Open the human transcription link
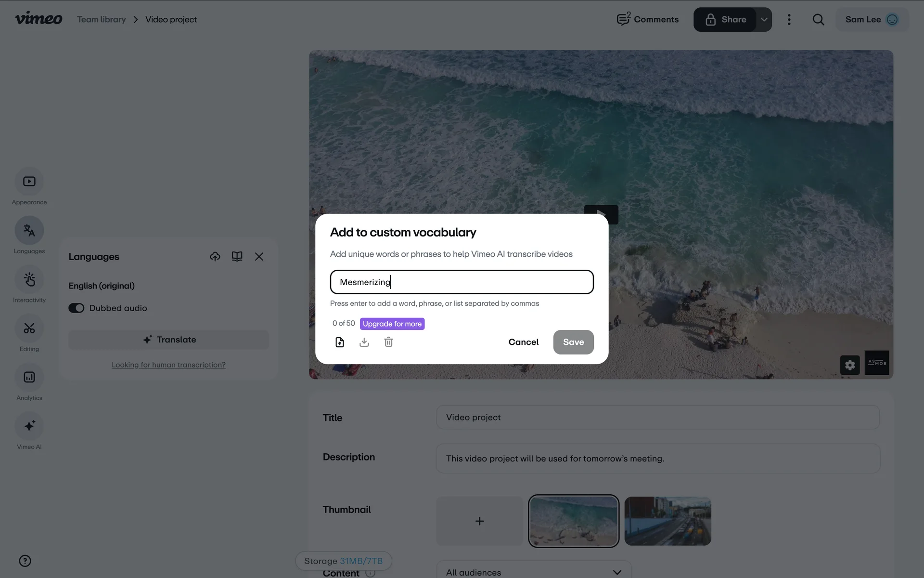The image size is (924, 578). point(168,365)
